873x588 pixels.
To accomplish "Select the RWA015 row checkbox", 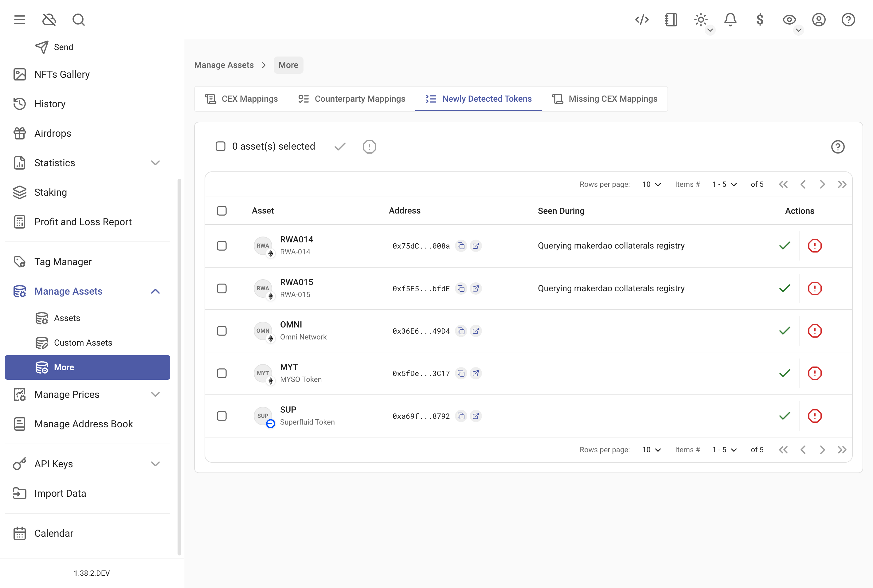I will coord(221,288).
